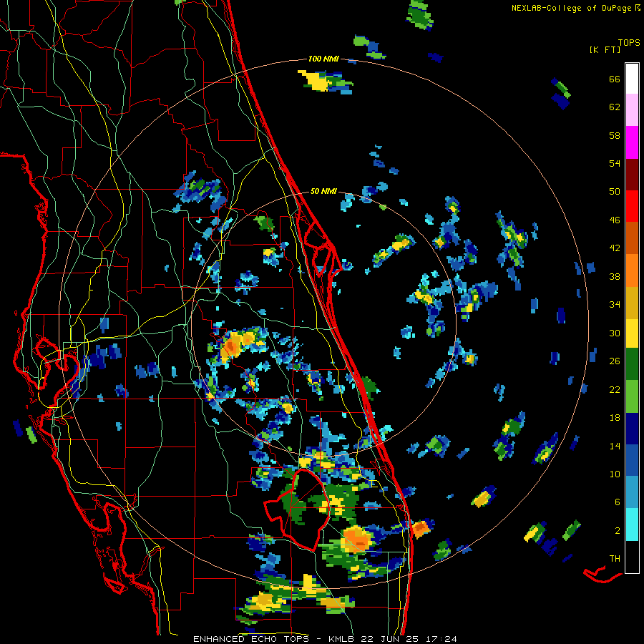
Task: Click the light pink legend swatch
Action: (632, 110)
